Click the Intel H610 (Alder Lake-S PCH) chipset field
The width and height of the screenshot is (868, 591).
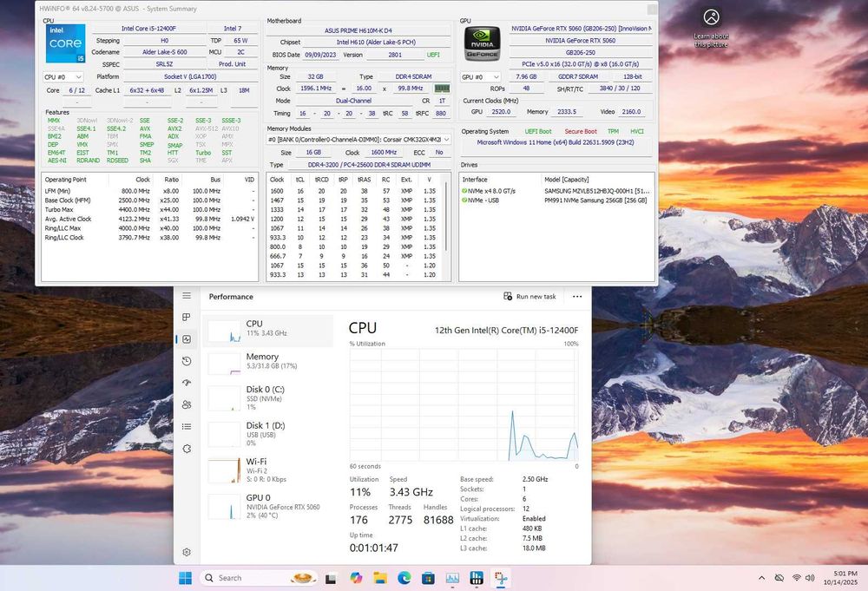pos(376,42)
